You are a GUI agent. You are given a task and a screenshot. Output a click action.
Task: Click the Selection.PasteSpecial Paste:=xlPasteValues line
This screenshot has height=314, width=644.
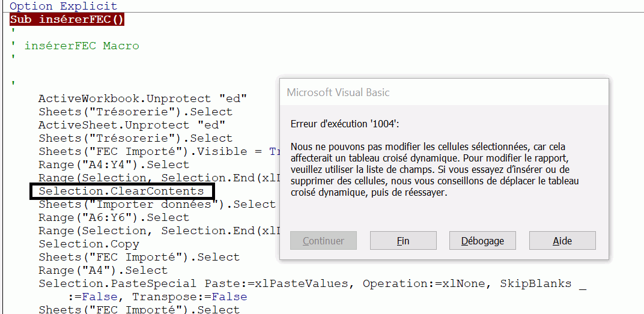coord(312,283)
